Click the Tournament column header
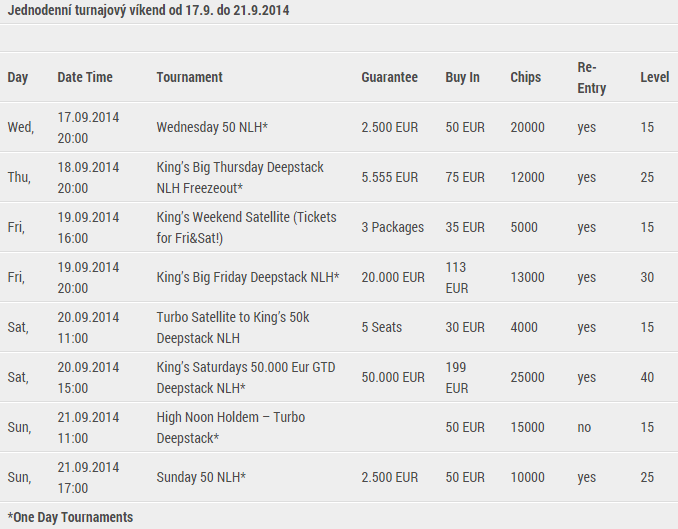The height and width of the screenshot is (529, 678). (x=189, y=77)
